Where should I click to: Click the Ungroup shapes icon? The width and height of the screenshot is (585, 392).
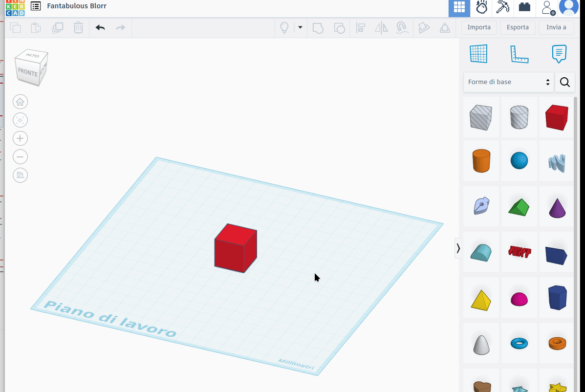(x=339, y=28)
